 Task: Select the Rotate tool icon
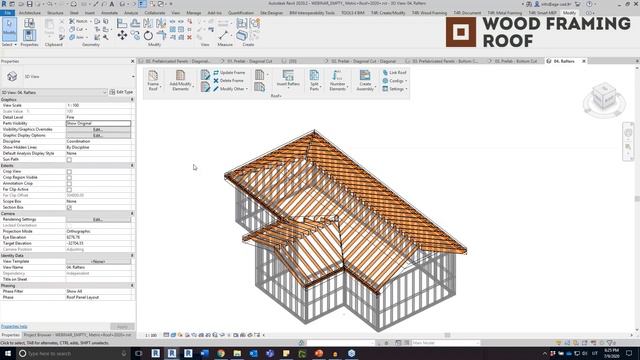pyautogui.click(x=148, y=36)
